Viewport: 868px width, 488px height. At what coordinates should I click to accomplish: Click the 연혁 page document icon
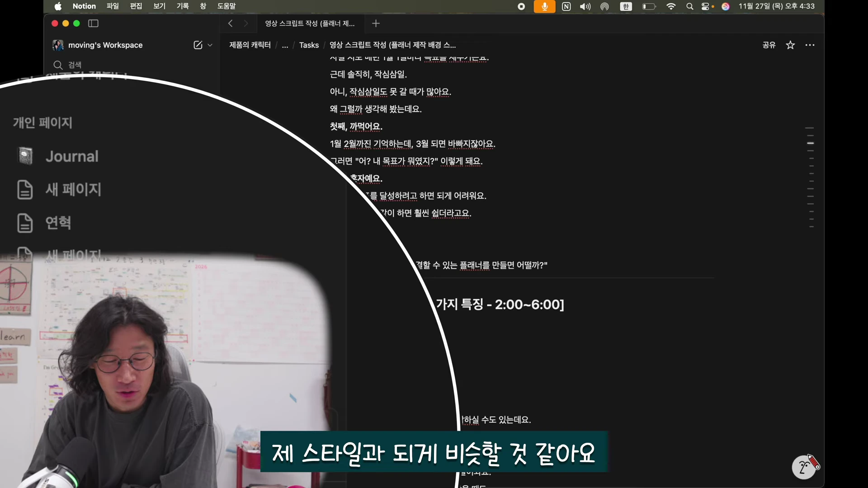tap(25, 223)
